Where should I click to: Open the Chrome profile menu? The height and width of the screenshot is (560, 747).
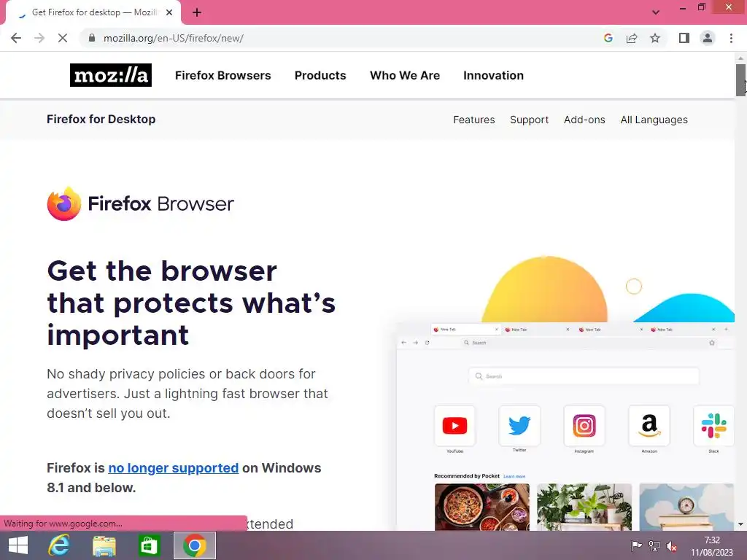point(708,38)
